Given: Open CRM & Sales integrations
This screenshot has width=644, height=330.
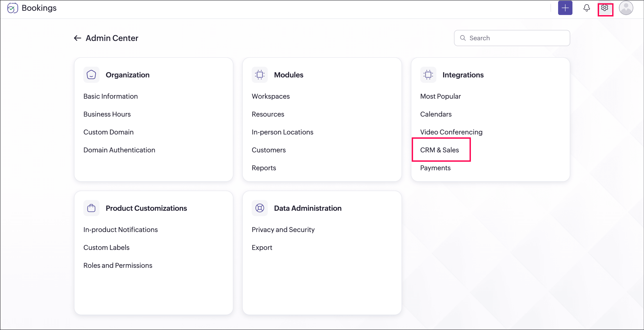Looking at the screenshot, I should (439, 150).
